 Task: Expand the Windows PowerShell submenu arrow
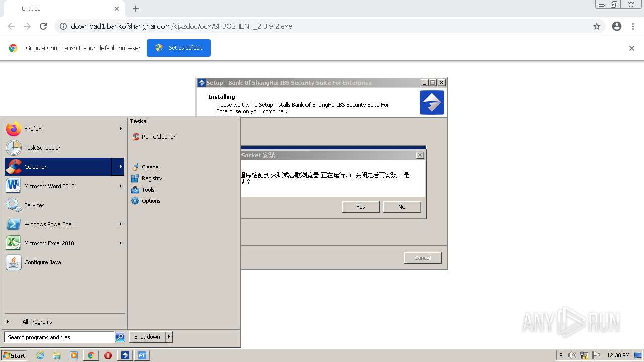click(x=120, y=224)
